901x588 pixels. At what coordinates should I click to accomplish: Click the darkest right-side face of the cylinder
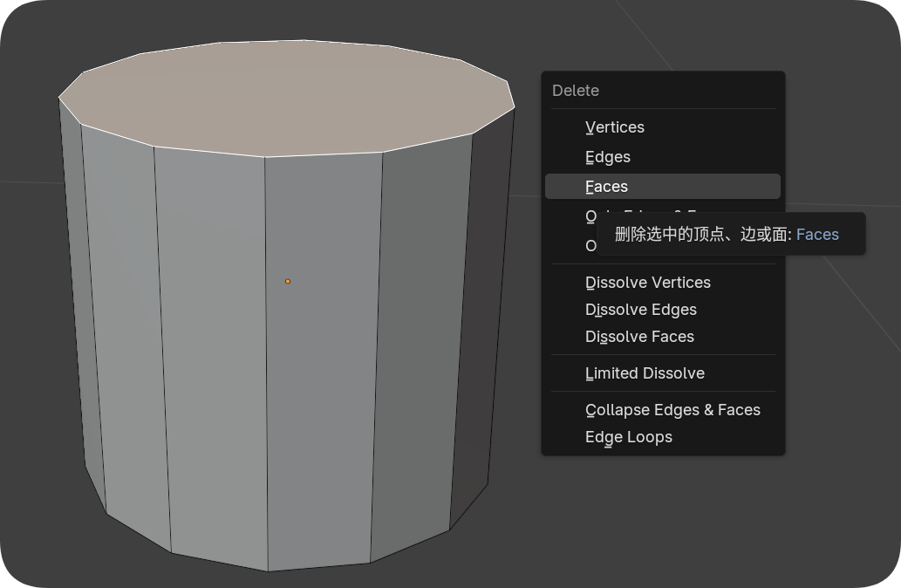(x=490, y=314)
